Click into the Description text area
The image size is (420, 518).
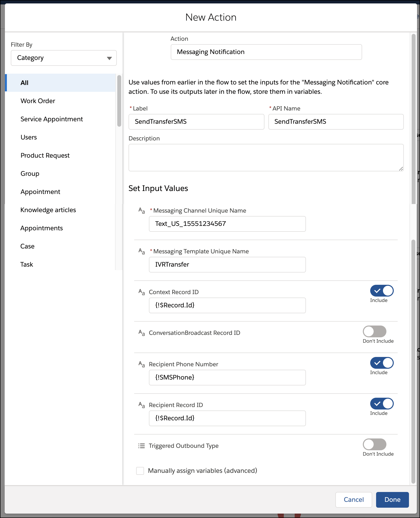[x=266, y=158]
